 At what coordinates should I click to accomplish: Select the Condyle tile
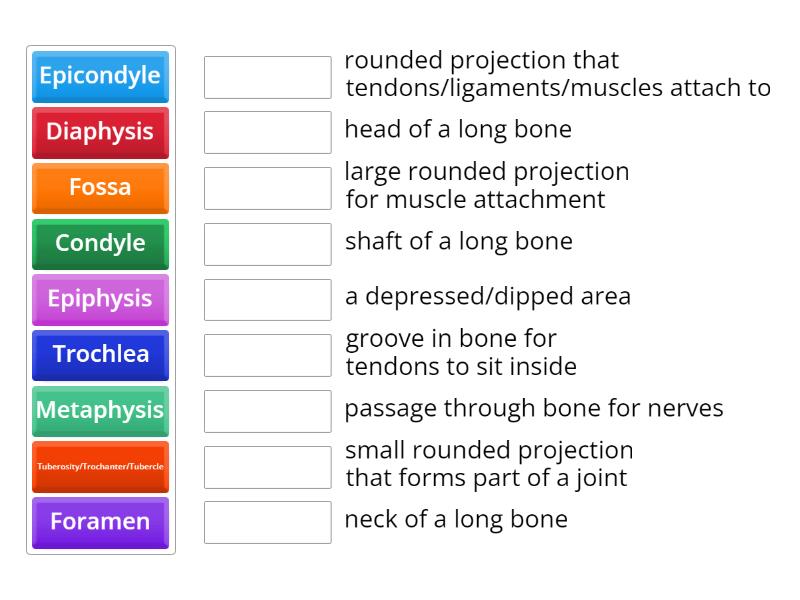click(x=100, y=244)
